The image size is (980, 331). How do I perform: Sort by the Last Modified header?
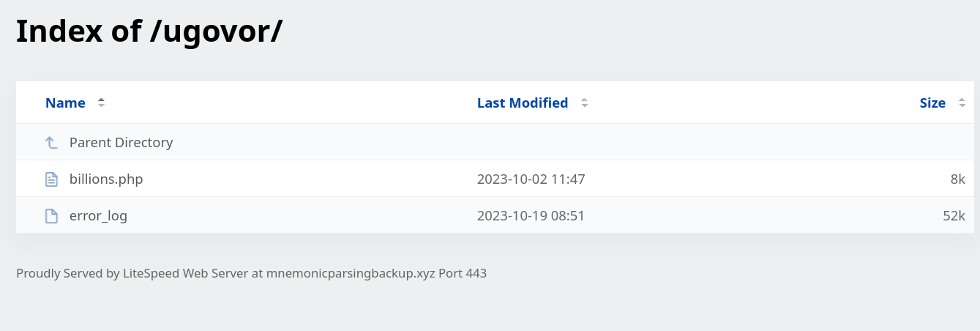[x=523, y=103]
